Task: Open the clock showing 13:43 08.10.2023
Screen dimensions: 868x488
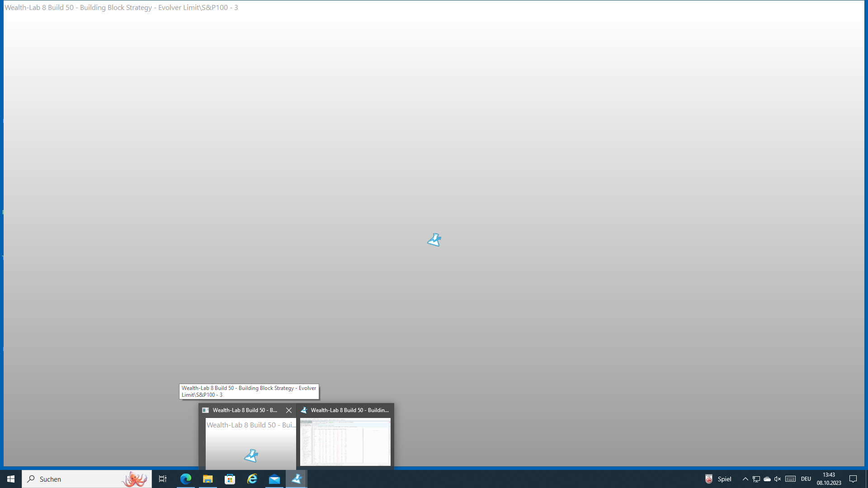Action: point(829,479)
